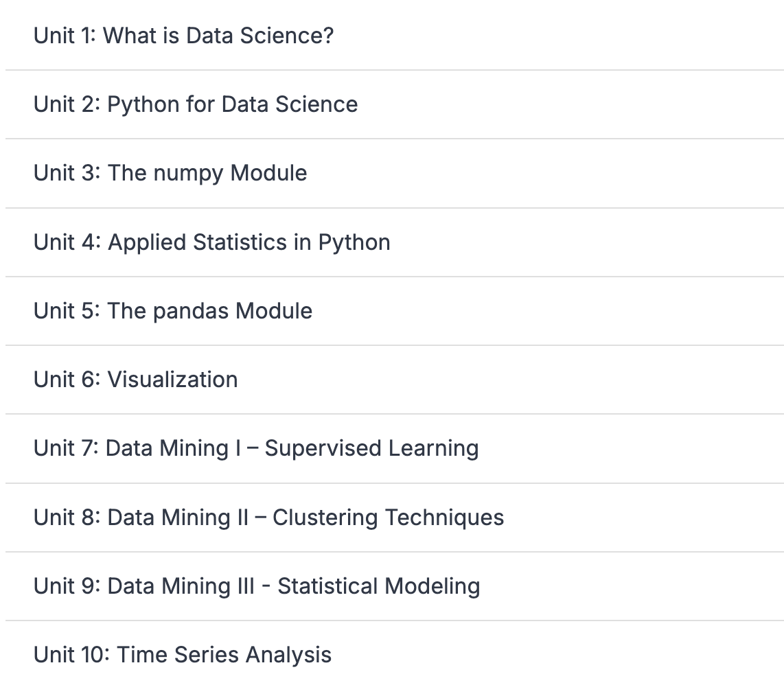Viewport: 784px width, 696px height.
Task: Open Unit 7 on Supervised Learning
Action: tap(256, 448)
